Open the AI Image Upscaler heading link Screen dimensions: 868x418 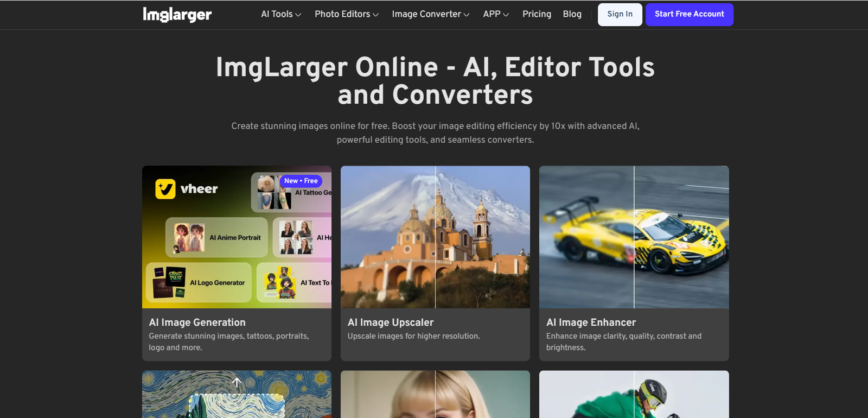(390, 322)
